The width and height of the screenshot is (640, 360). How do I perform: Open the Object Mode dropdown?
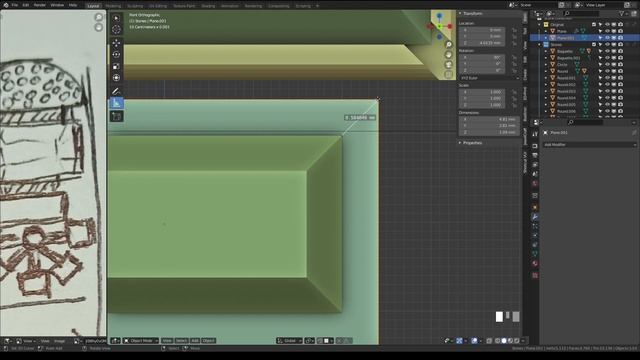point(141,341)
